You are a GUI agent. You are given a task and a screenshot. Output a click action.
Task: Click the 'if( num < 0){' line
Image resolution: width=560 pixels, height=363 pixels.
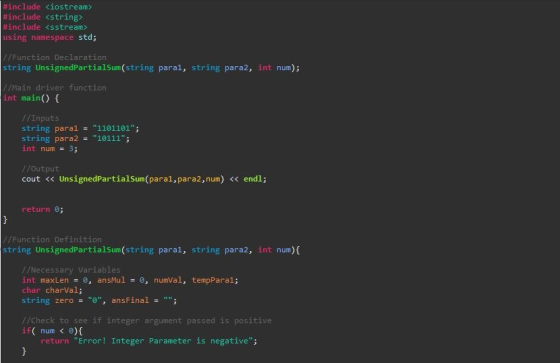point(52,331)
